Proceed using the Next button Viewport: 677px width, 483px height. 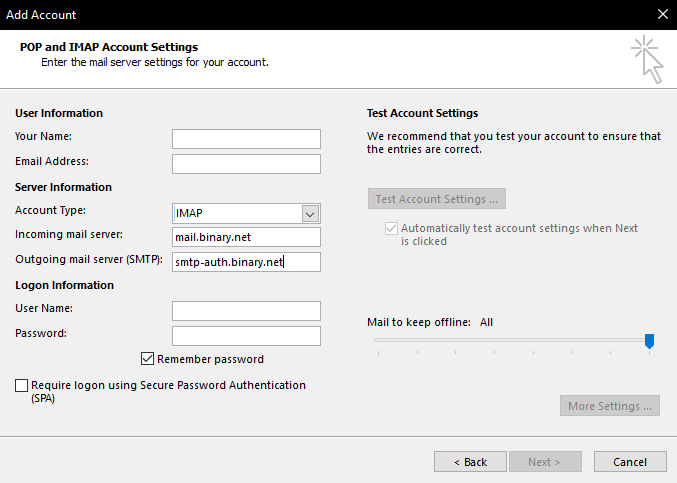(x=545, y=462)
